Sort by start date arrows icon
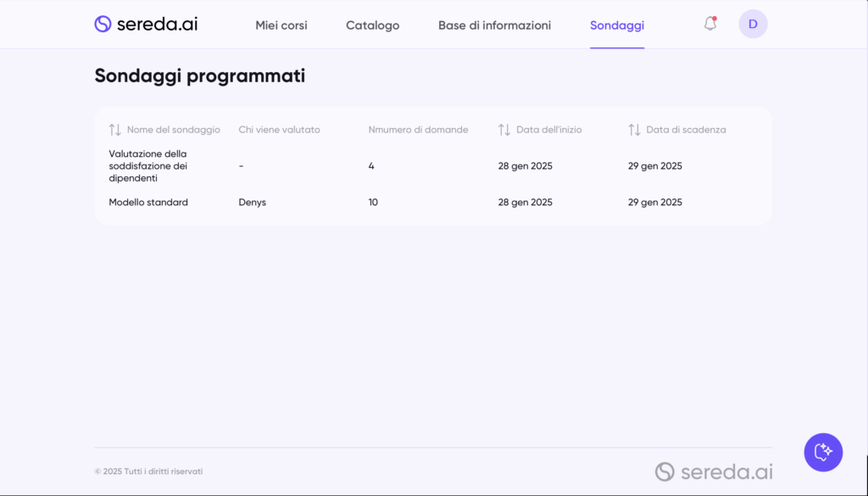 (x=504, y=130)
